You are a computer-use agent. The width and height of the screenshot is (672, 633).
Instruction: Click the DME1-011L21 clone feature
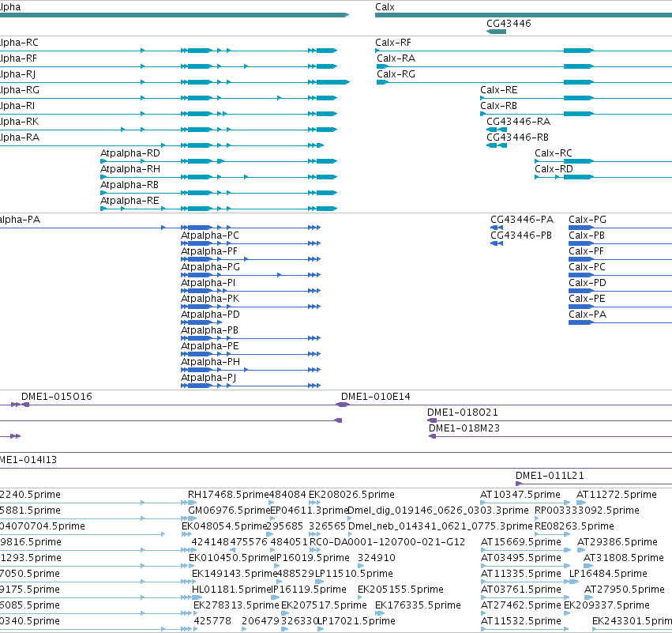pos(594,484)
